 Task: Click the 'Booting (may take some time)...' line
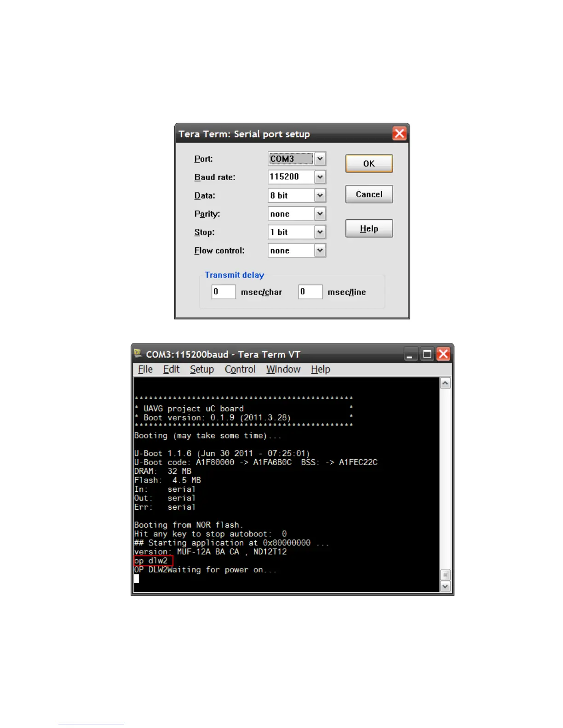point(208,436)
